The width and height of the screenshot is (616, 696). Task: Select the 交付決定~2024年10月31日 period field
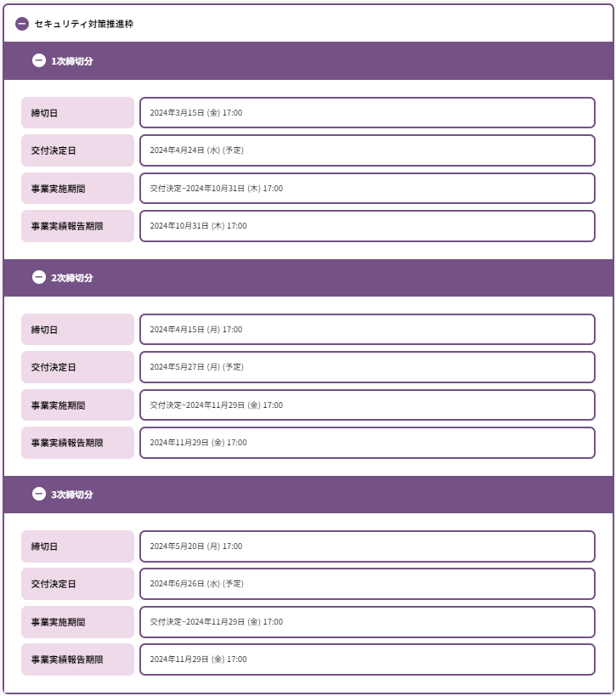(367, 189)
